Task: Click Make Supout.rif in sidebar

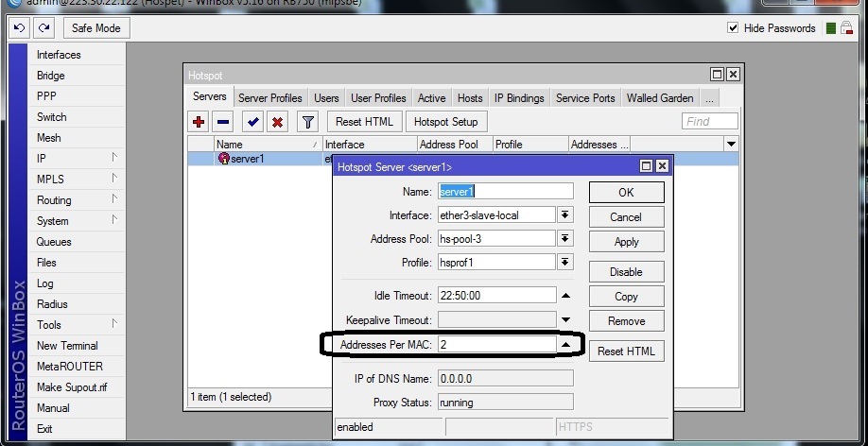Action: tap(72, 387)
